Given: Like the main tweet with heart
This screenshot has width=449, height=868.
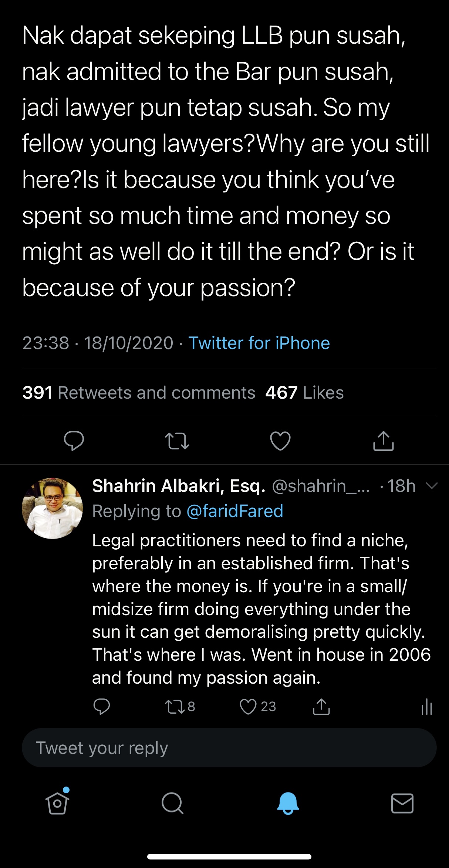Looking at the screenshot, I should pos(280,441).
